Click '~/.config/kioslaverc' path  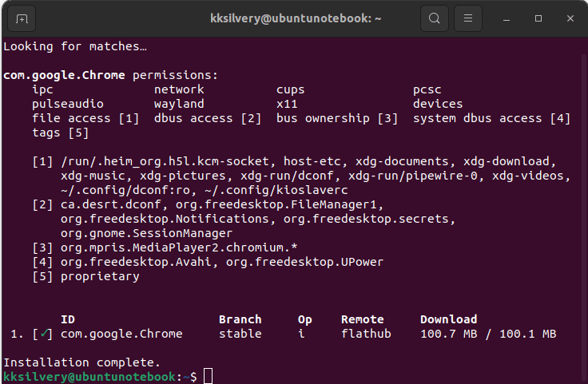[276, 190]
